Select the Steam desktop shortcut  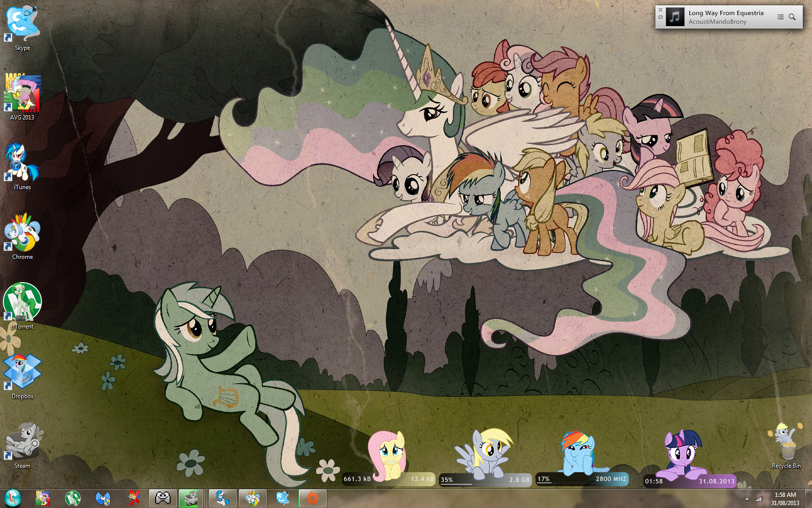tap(22, 446)
